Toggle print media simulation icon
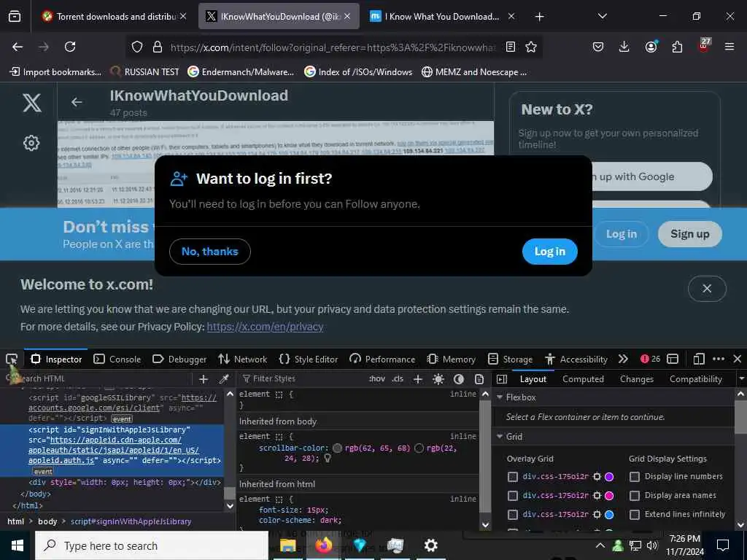 pyautogui.click(x=479, y=379)
